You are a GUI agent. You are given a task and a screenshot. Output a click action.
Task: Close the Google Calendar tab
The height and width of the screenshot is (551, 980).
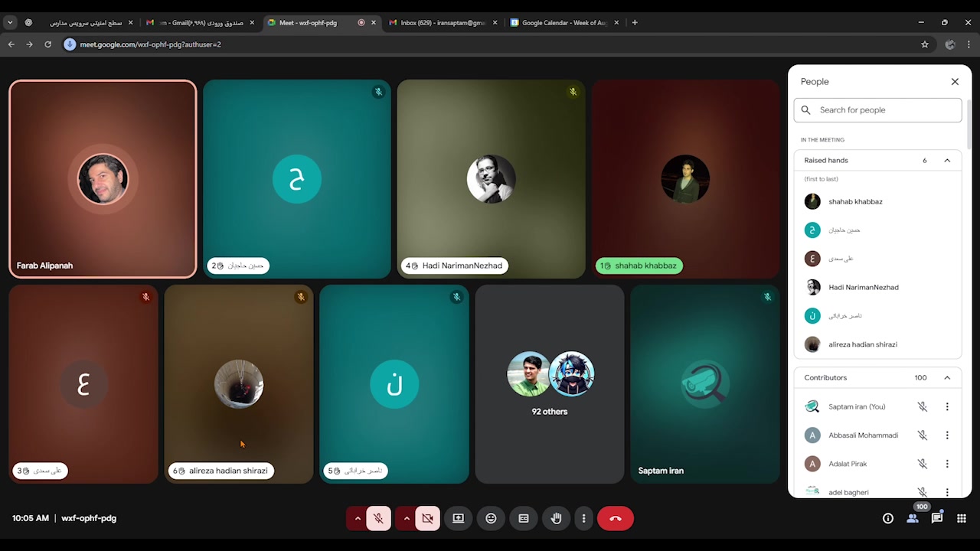pos(616,23)
